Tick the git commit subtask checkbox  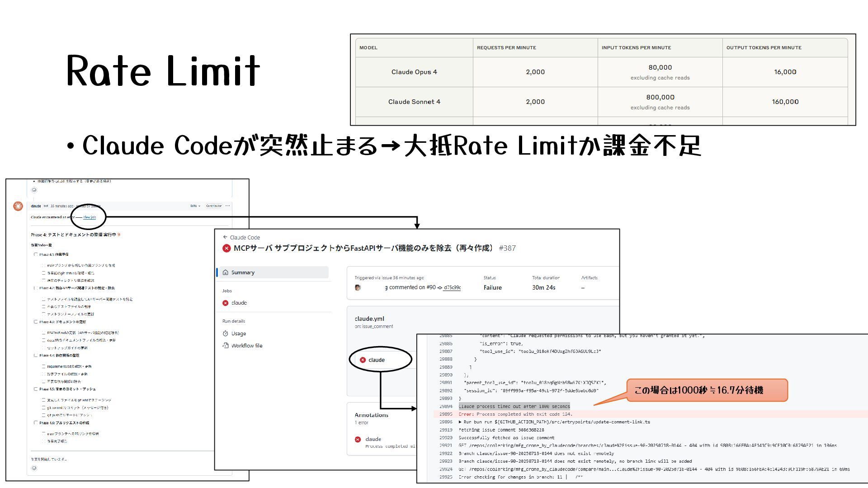pos(43,408)
